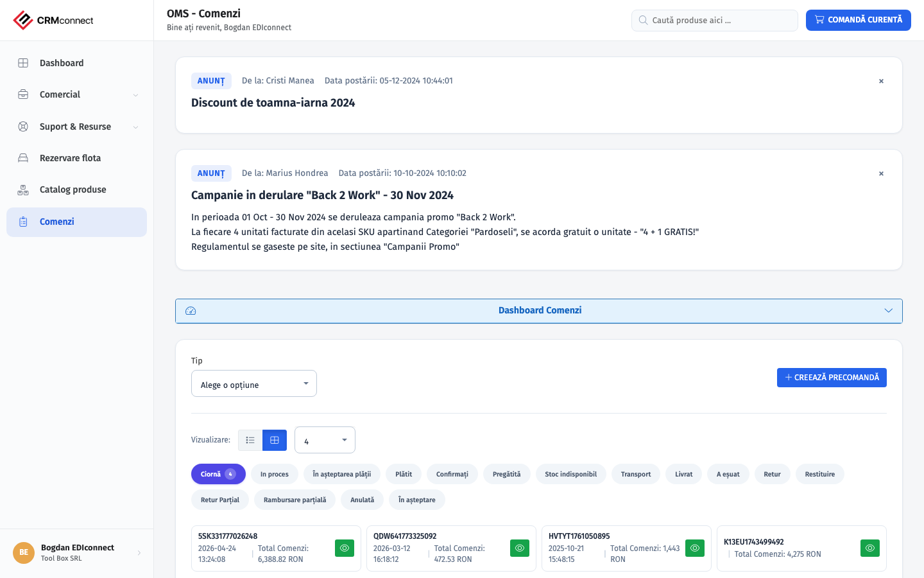The height and width of the screenshot is (578, 924).
Task: Open the user profile menu chevron
Action: coord(139,553)
